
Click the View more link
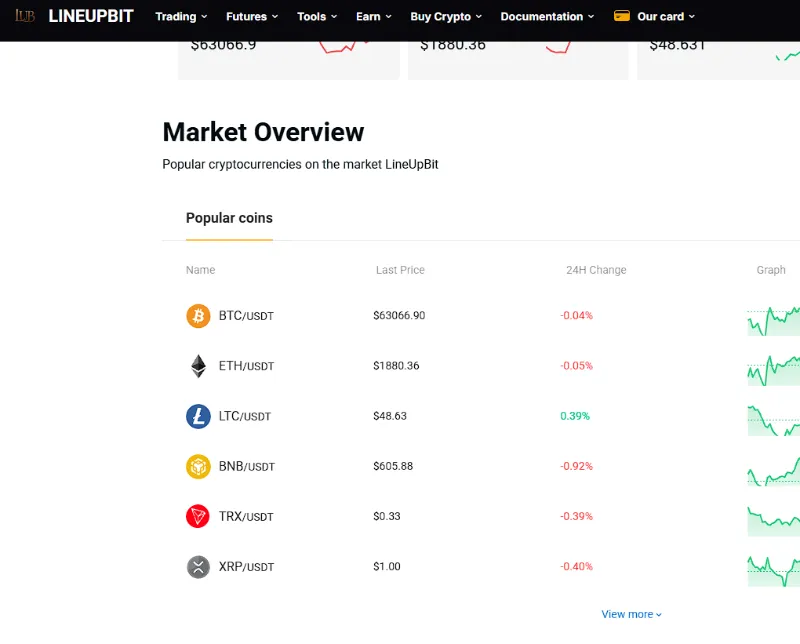pos(631,614)
